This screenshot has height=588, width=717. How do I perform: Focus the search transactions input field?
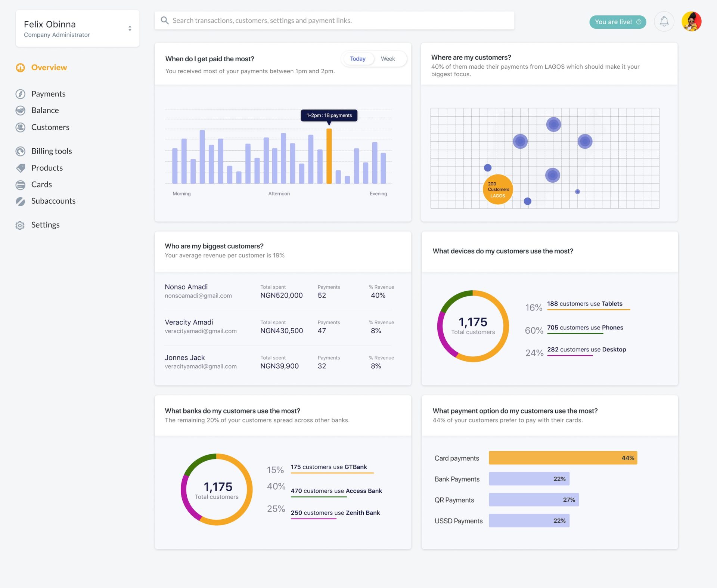coord(334,20)
